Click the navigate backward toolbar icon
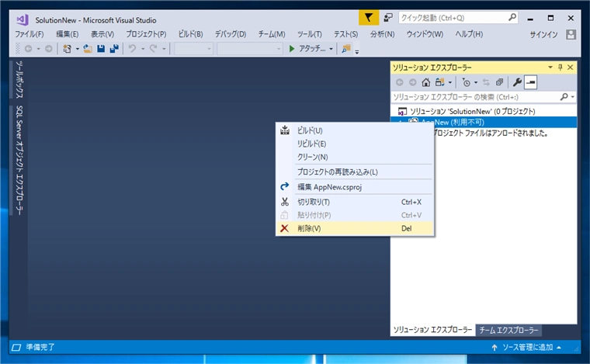Image resolution: width=590 pixels, height=364 pixels. click(x=28, y=49)
